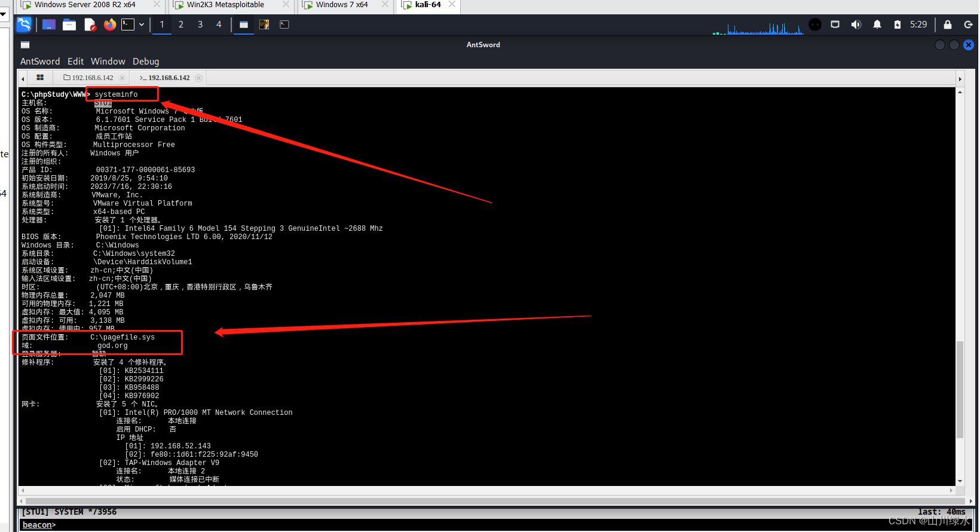Image resolution: width=980 pixels, height=532 pixels.
Task: Open the wired network tray icon
Action: click(x=835, y=25)
